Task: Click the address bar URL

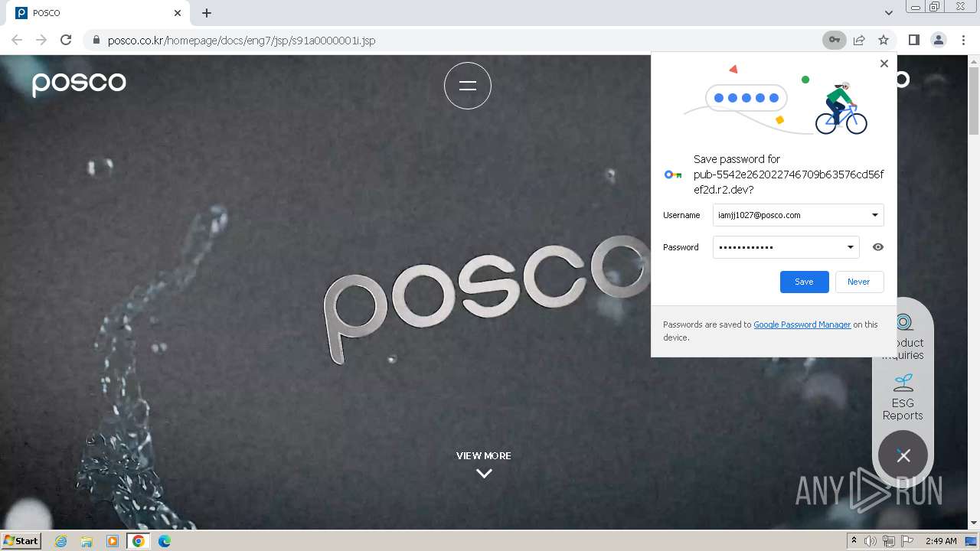Action: click(241, 40)
